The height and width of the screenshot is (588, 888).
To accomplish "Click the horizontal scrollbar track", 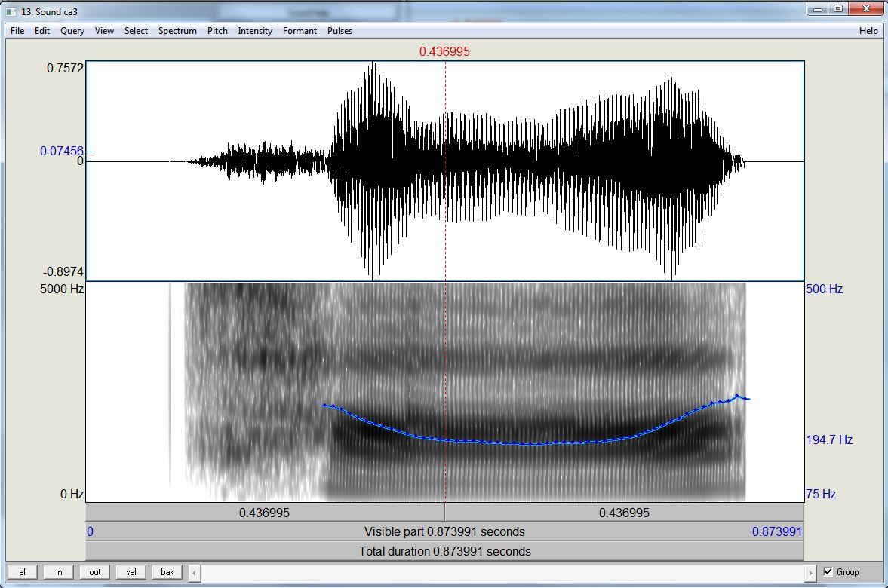I will pos(502,573).
